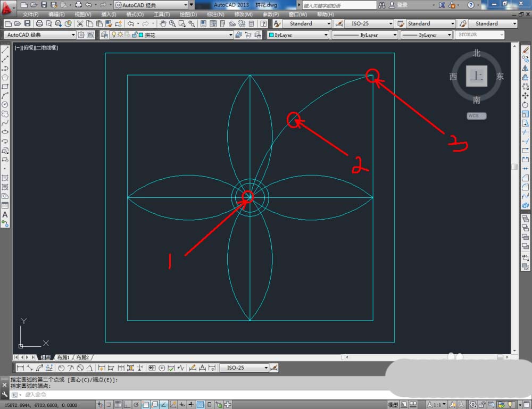
Task: Click coordinates readout 15672.6944, 6703.6800
Action: point(41,405)
